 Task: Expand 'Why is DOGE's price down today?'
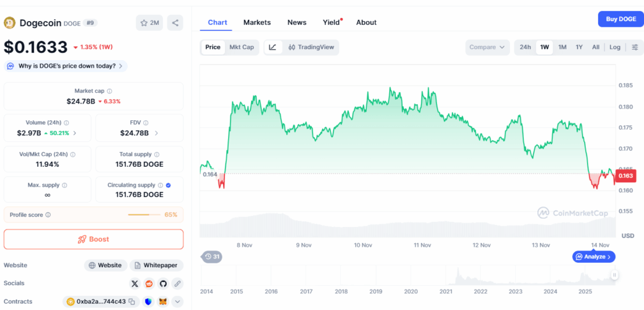coord(65,66)
